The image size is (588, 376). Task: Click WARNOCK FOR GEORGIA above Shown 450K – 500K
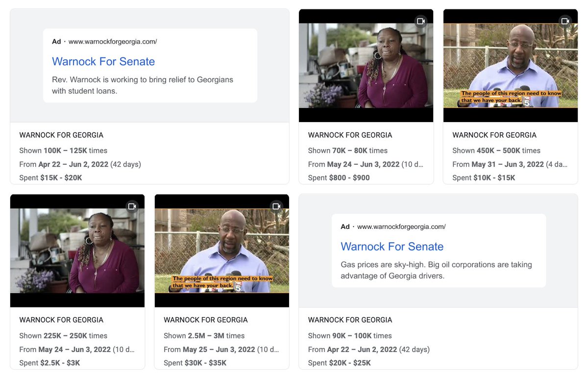(x=494, y=135)
